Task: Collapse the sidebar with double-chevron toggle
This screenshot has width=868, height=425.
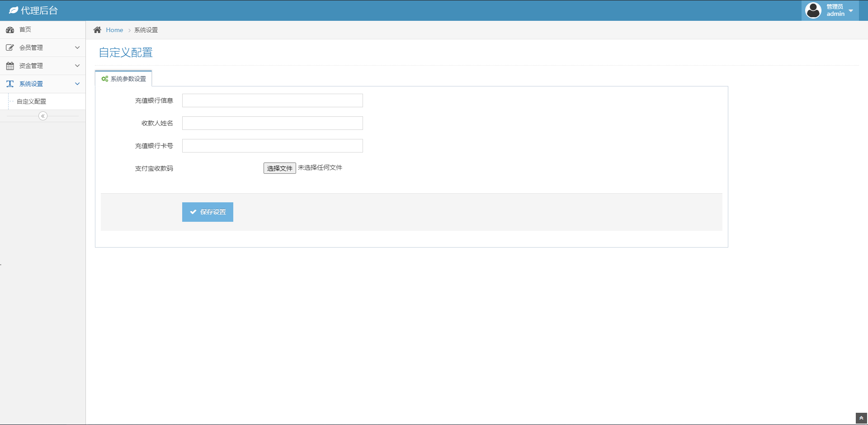Action: [43, 116]
